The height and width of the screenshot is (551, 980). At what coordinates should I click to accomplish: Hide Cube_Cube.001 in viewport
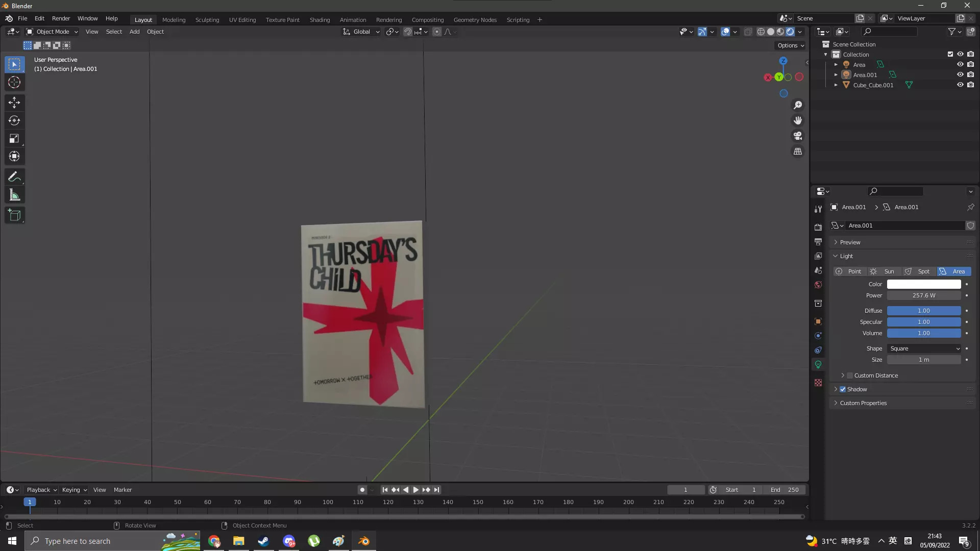(x=960, y=85)
